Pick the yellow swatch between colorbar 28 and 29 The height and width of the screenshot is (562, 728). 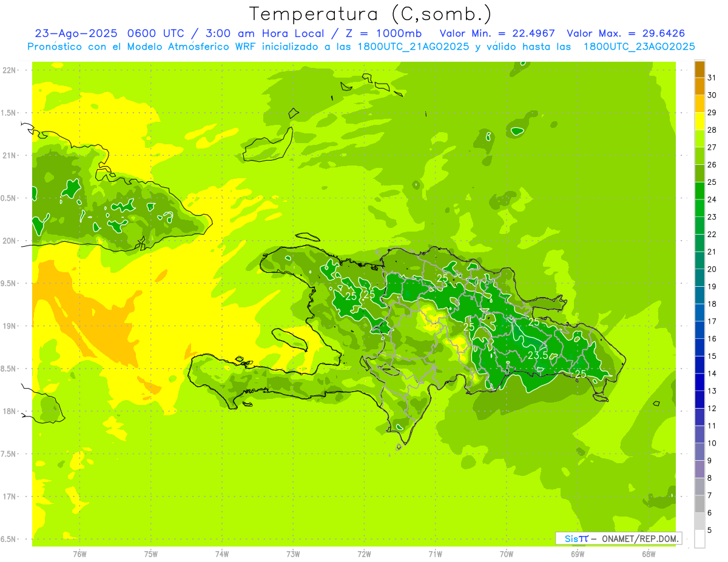[699, 121]
